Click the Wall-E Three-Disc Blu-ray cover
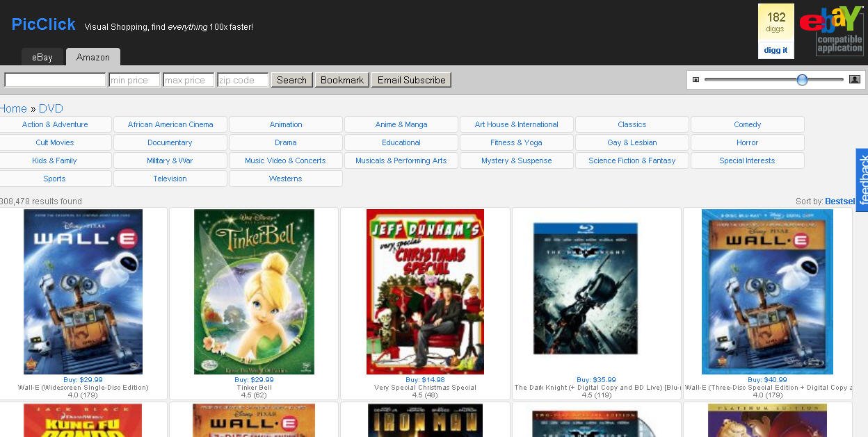The width and height of the screenshot is (868, 437). [767, 292]
